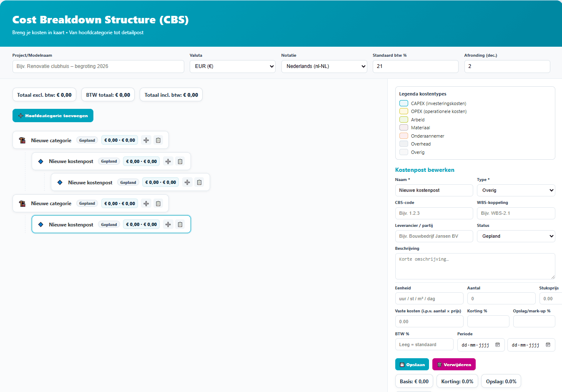Open calendar picker of the Periode end date
The width and height of the screenshot is (562, 392).
pyautogui.click(x=548, y=345)
